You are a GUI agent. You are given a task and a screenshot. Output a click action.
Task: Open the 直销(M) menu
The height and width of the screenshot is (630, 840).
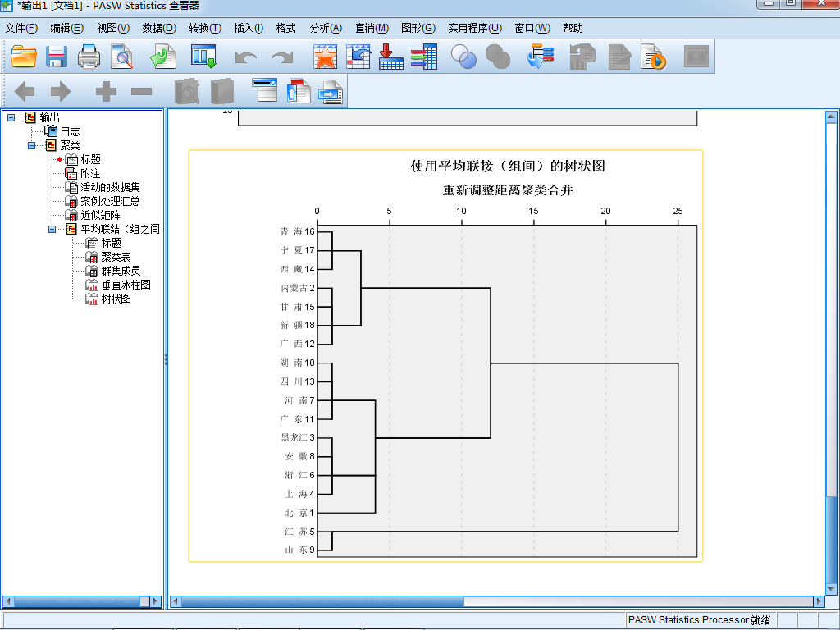(x=372, y=28)
